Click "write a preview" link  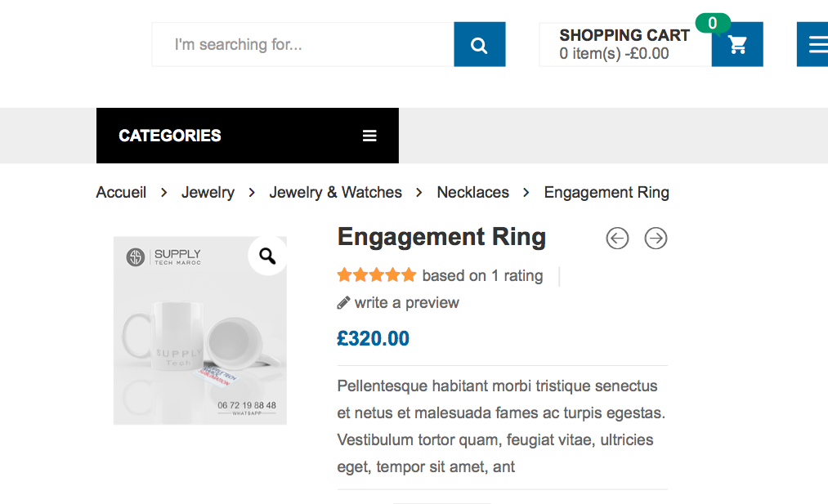pyautogui.click(x=406, y=302)
